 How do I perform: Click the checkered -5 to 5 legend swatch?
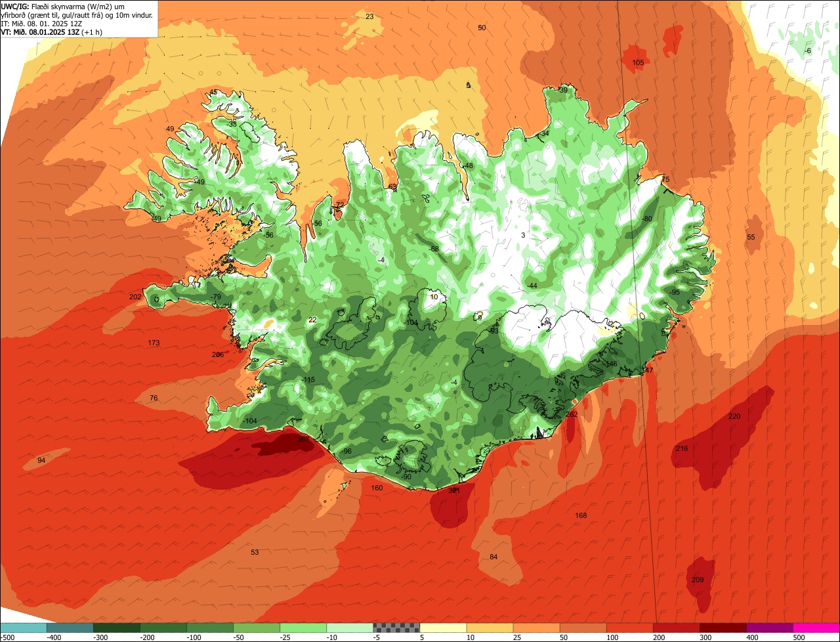pos(396,628)
